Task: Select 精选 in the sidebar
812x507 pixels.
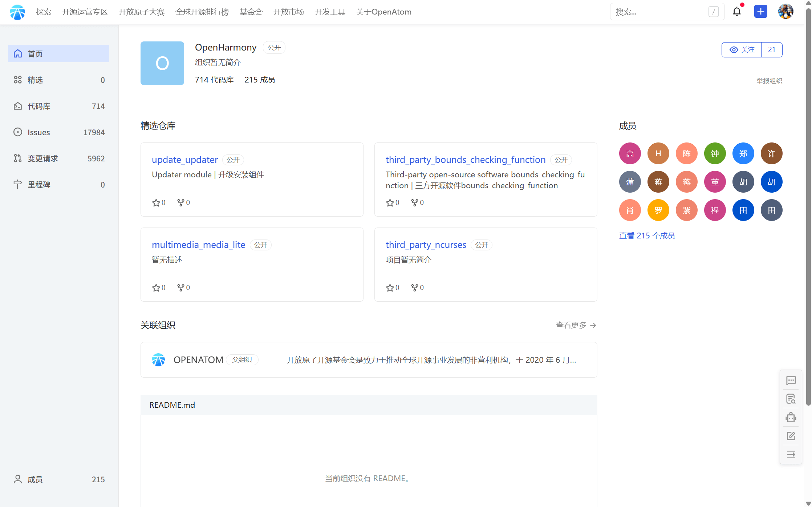Action: [x=58, y=80]
